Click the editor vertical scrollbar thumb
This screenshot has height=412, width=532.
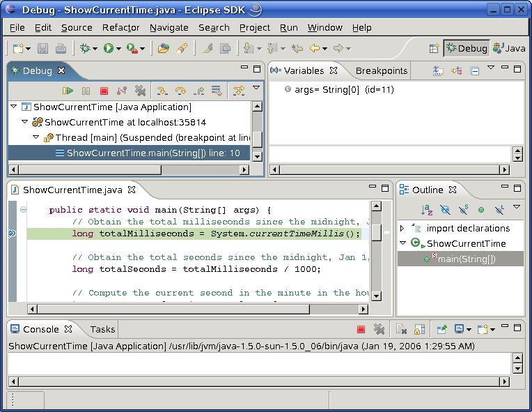tap(376, 231)
